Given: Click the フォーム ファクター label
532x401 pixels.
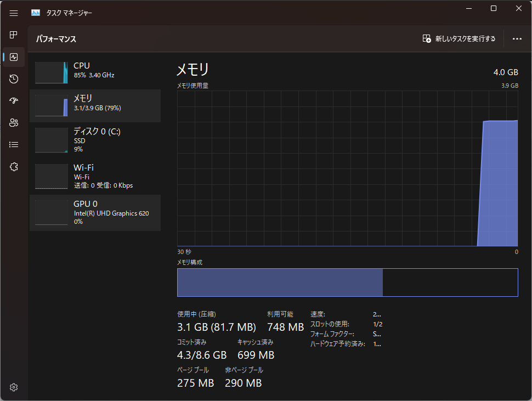Looking at the screenshot, I should pos(332,334).
